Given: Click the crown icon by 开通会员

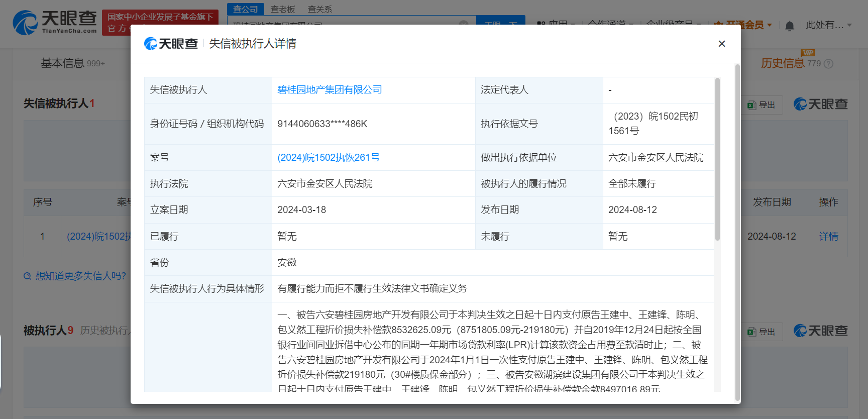Looking at the screenshot, I should pos(718,25).
